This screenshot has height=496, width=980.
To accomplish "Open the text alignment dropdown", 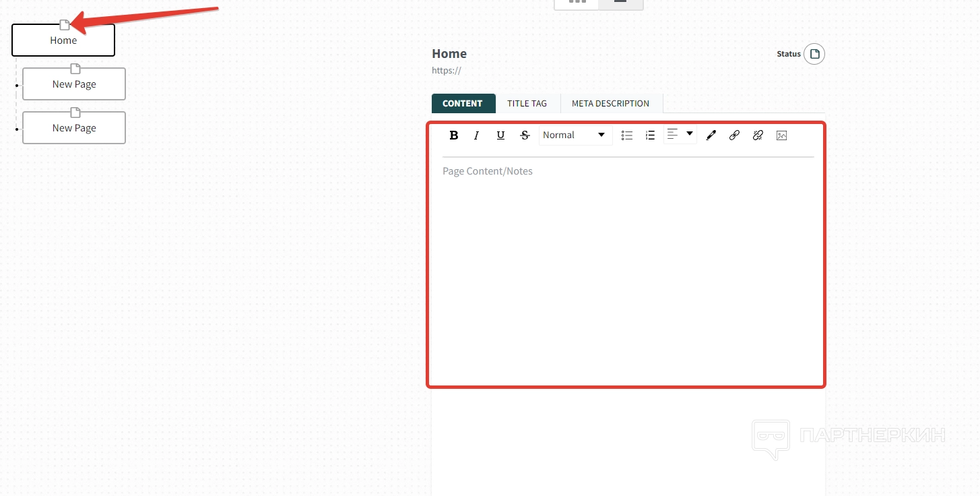I will pos(680,135).
